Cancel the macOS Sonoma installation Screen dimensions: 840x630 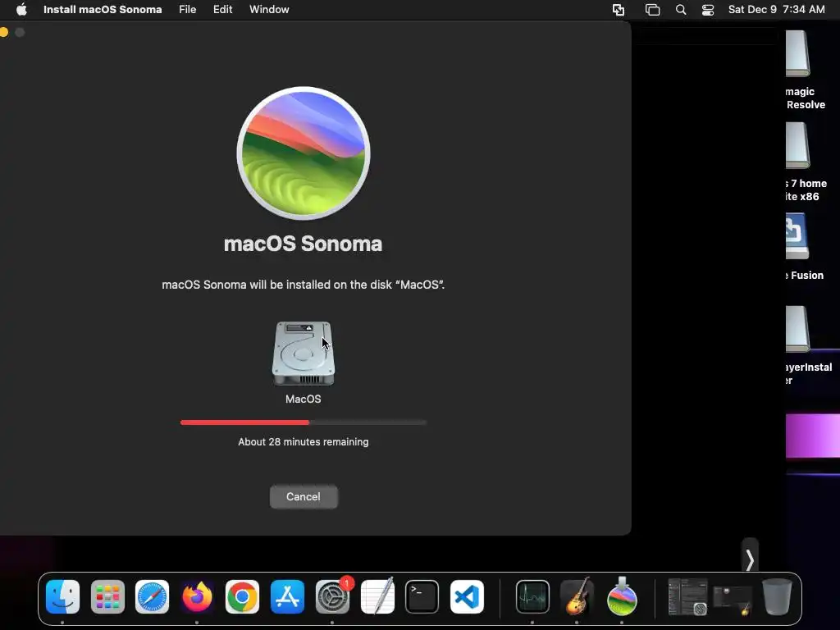304,496
